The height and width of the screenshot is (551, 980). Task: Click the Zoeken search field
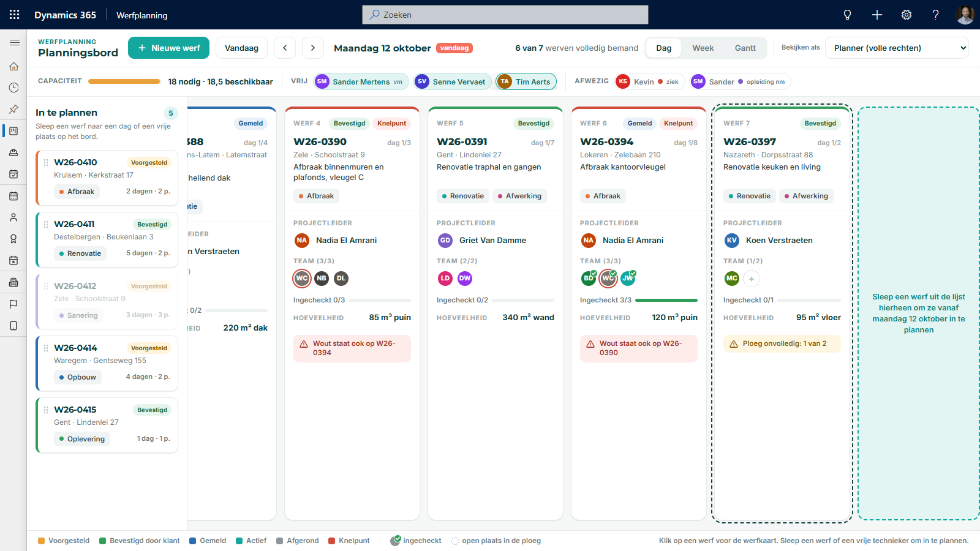coord(505,15)
